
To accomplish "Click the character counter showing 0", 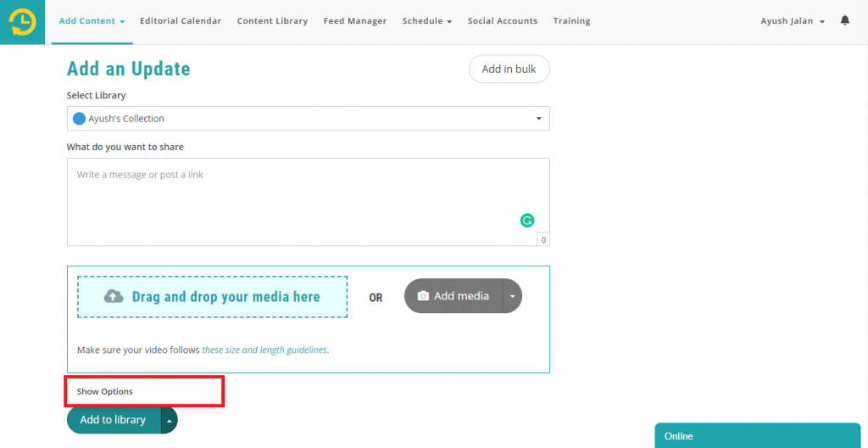I will [x=543, y=240].
